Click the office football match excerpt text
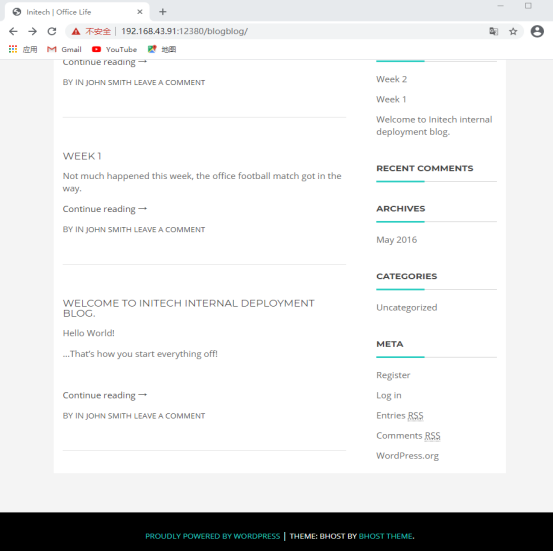The height and width of the screenshot is (551, 553). coord(202,182)
